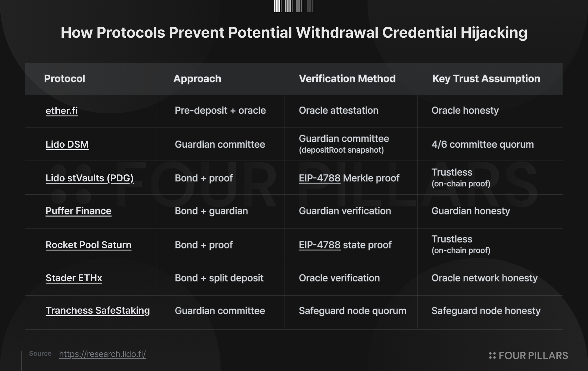Click the Four Pillars dots logo icon
Image resolution: width=588 pixels, height=371 pixels.
tap(492, 355)
